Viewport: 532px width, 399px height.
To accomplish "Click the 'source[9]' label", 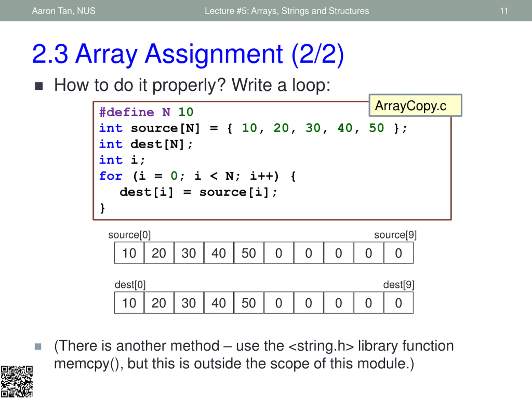I will pyautogui.click(x=395, y=235).
